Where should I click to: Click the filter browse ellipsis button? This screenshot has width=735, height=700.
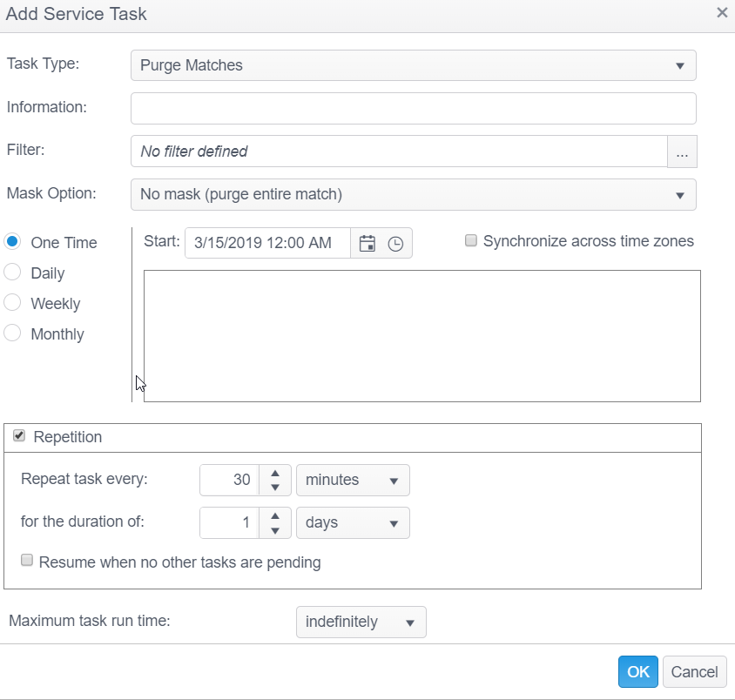682,151
